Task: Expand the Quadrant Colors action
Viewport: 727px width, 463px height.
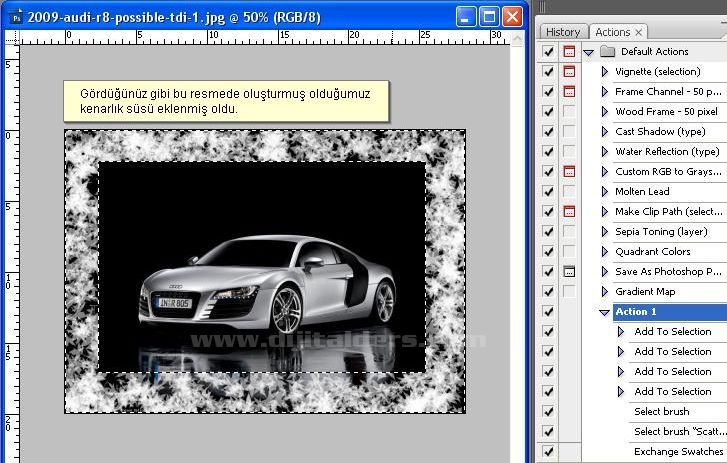Action: pos(605,251)
